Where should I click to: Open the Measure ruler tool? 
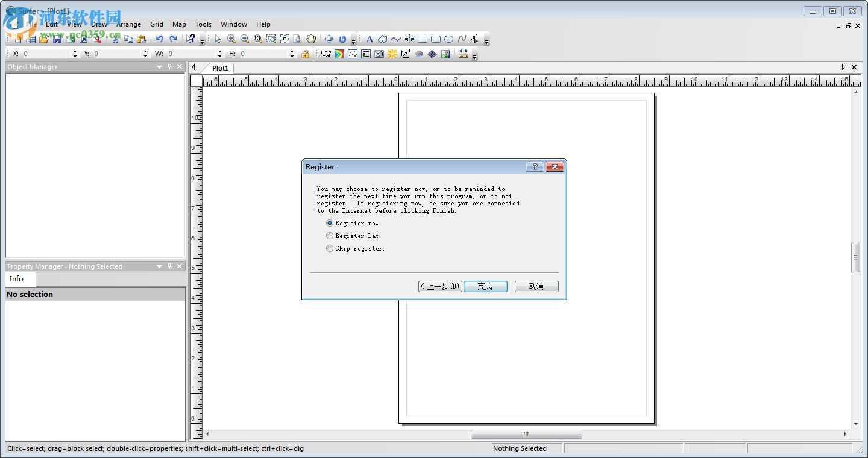(464, 54)
